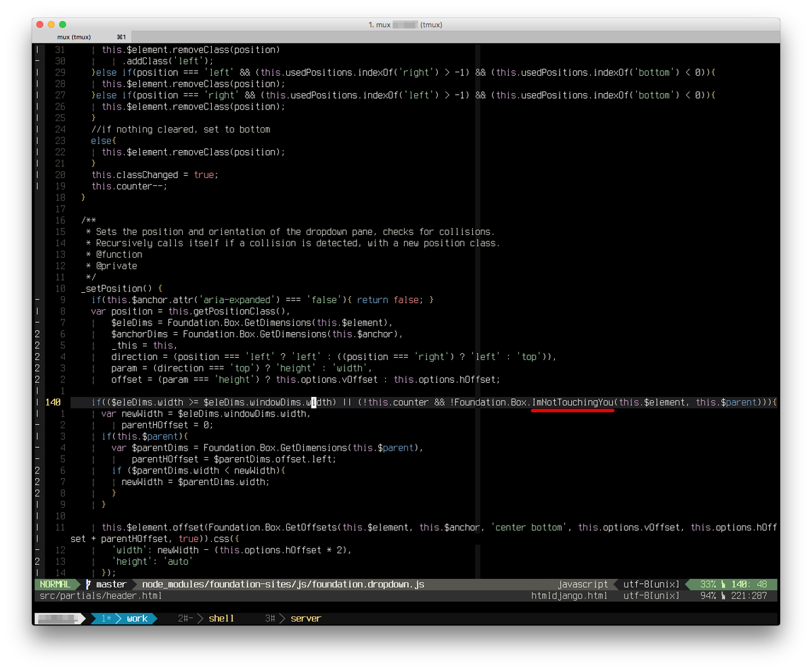Click the 'this.counter--;' statement
Viewport: 812px width, 671px height.
tap(129, 186)
